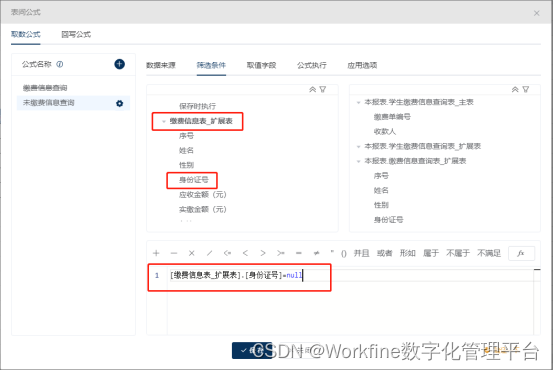Screen dimensions: 554x370
Task: Insert parentheses into the formula
Action: (x=344, y=253)
